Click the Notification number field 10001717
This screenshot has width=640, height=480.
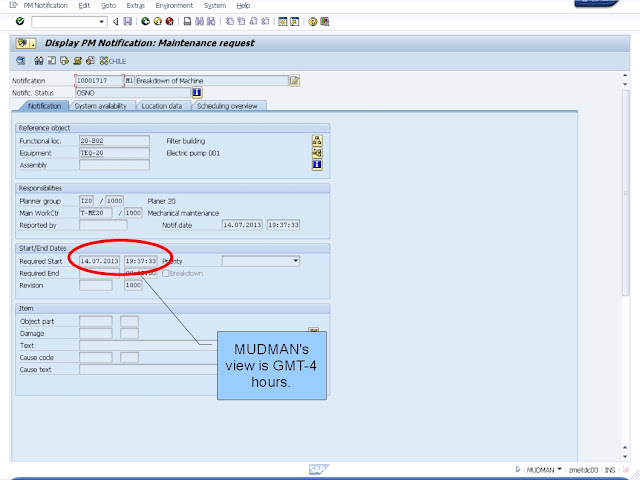point(99,80)
